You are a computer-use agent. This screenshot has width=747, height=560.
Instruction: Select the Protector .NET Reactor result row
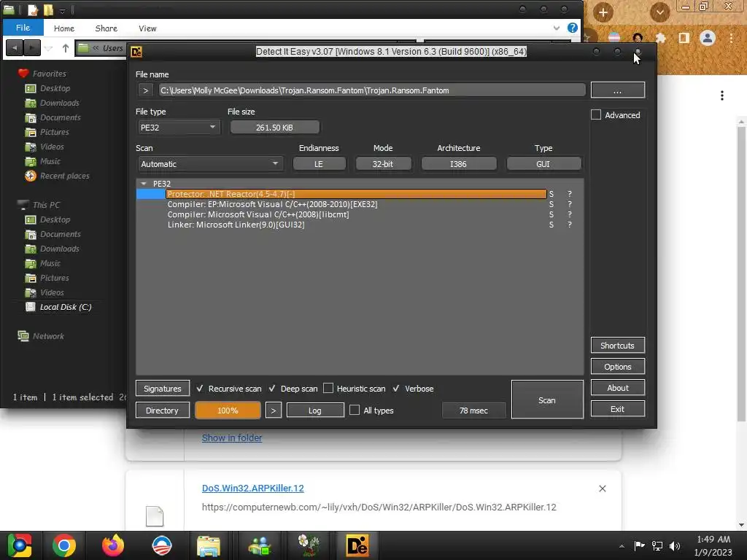(356, 194)
